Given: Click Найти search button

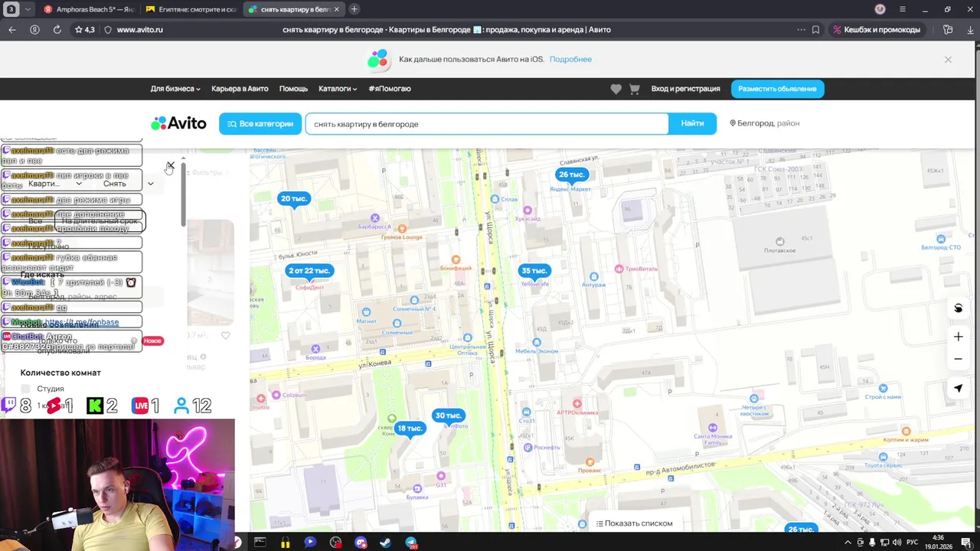Looking at the screenshot, I should click(692, 123).
